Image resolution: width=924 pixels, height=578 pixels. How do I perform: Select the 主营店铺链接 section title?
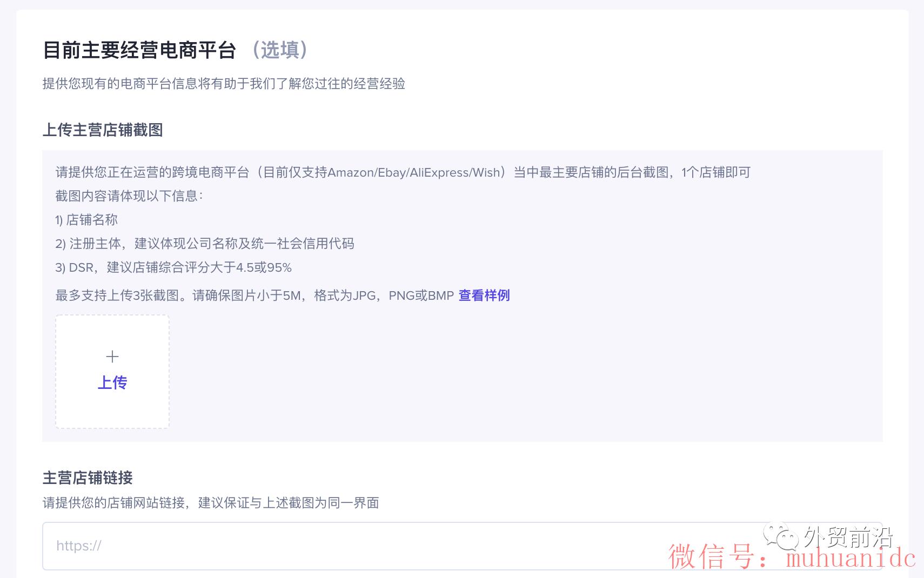click(x=88, y=478)
